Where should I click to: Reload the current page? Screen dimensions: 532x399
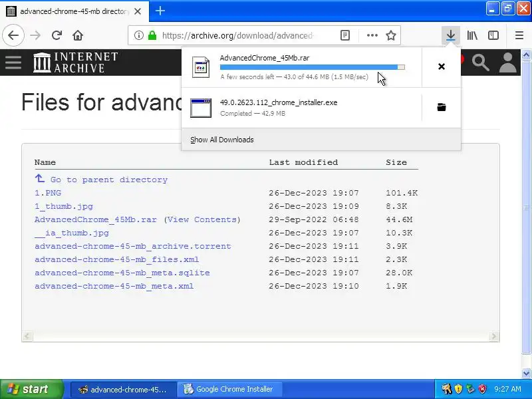[x=57, y=35]
